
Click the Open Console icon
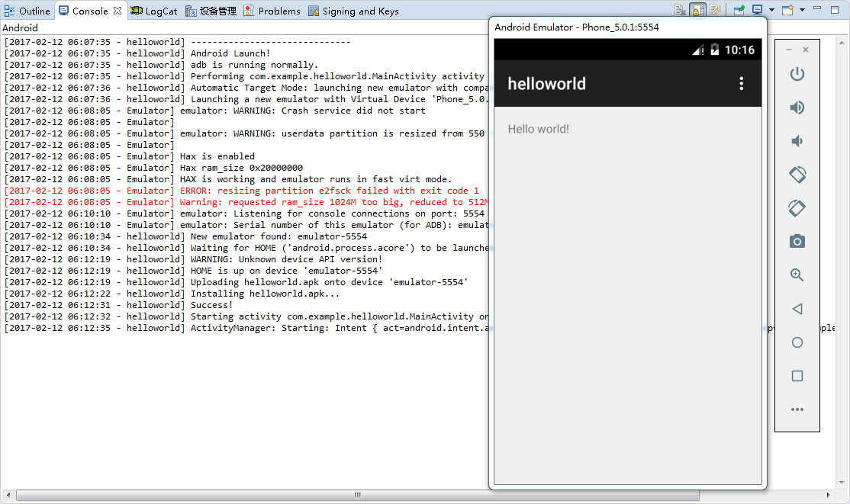(787, 10)
